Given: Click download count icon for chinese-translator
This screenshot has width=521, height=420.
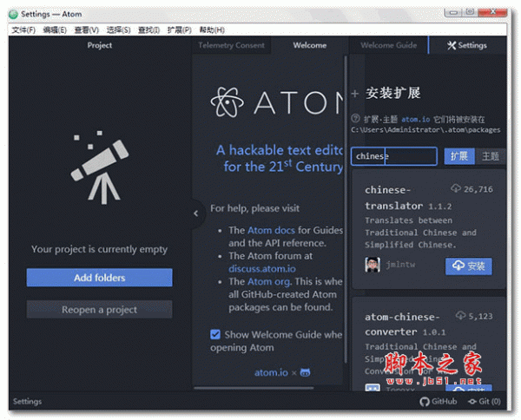Looking at the screenshot, I should [x=456, y=188].
